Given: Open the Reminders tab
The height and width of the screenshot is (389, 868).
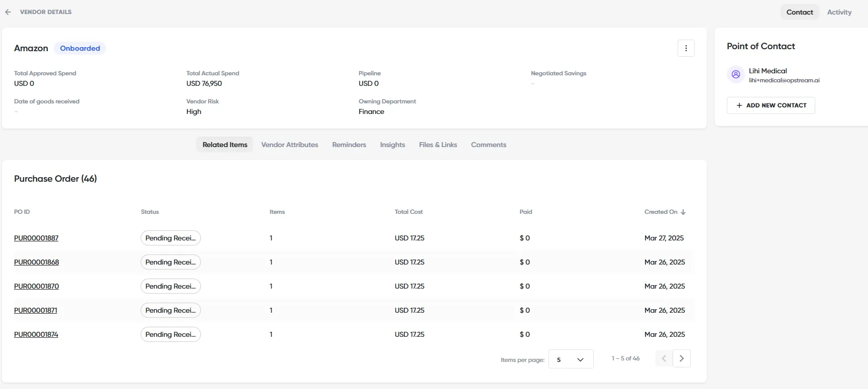Looking at the screenshot, I should pyautogui.click(x=349, y=145).
